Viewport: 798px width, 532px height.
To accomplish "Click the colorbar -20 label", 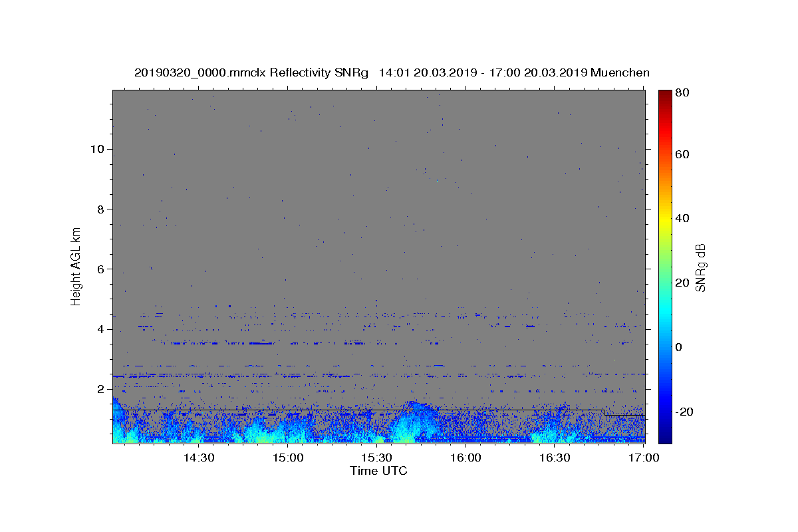I will (x=685, y=412).
